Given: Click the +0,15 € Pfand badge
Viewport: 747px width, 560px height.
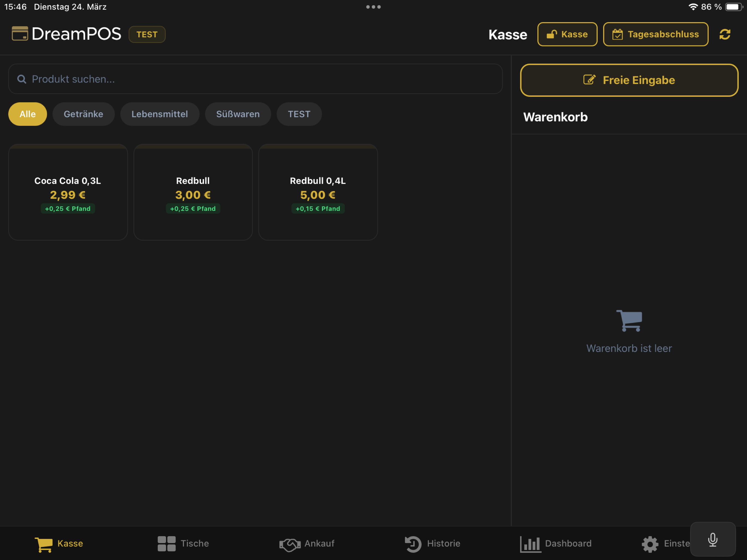Looking at the screenshot, I should coord(318,209).
